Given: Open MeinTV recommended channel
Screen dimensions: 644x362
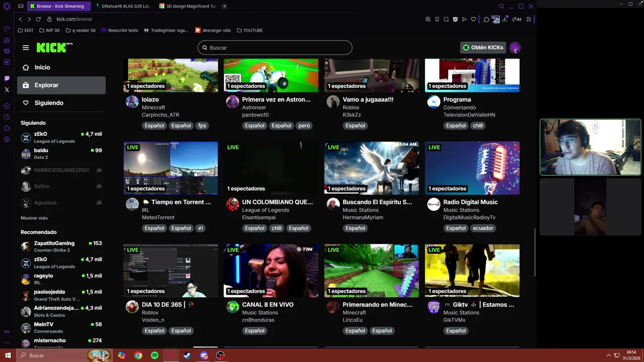Looking at the screenshot, I should [x=61, y=327].
